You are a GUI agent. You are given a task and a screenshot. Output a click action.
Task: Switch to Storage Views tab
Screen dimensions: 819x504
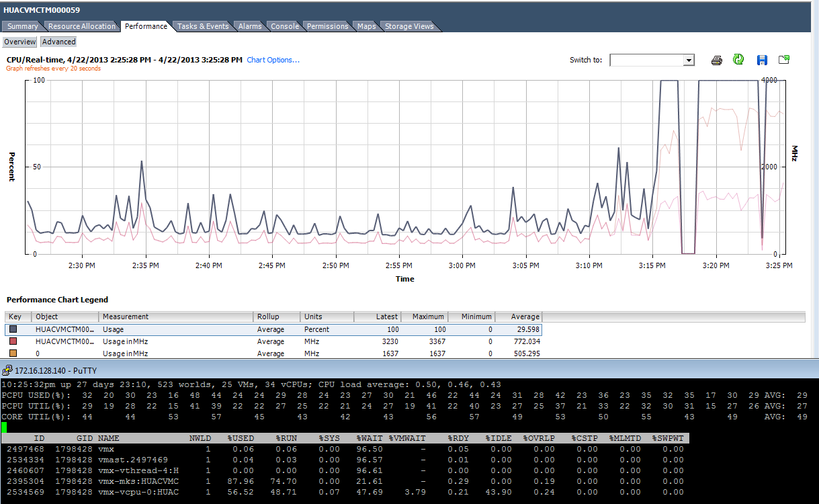click(x=408, y=26)
